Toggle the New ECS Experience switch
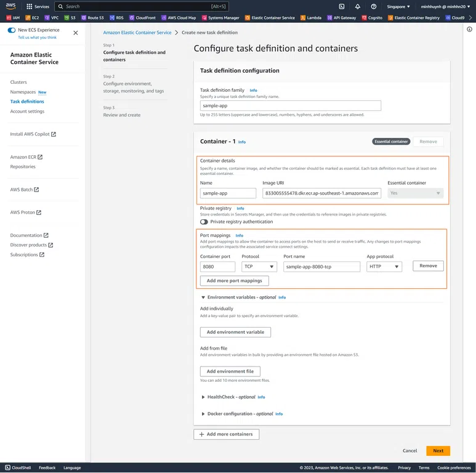 click(x=12, y=30)
